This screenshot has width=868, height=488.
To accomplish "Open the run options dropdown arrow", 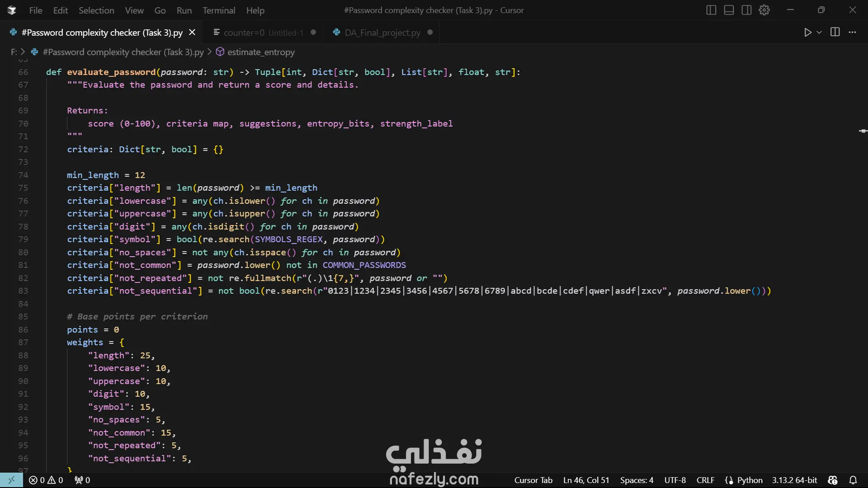I will tap(819, 33).
